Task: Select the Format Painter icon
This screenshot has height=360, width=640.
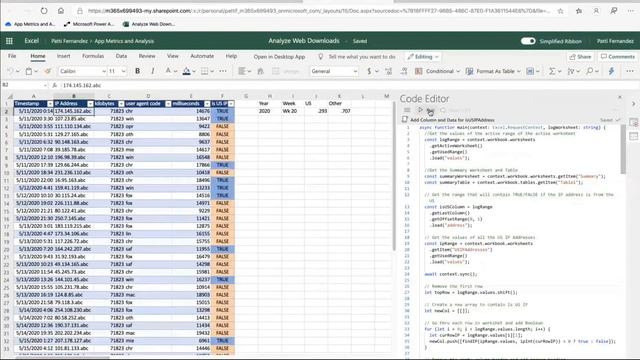Action: [48, 71]
